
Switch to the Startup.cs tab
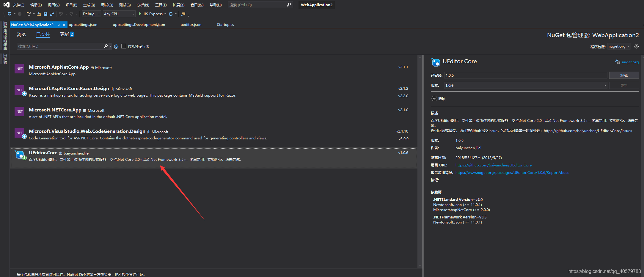[x=225, y=25]
